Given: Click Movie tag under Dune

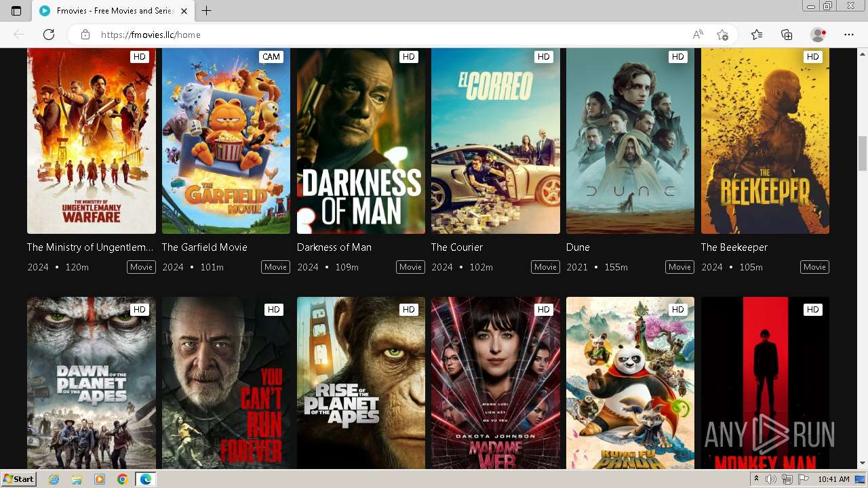Looking at the screenshot, I should pyautogui.click(x=679, y=267).
